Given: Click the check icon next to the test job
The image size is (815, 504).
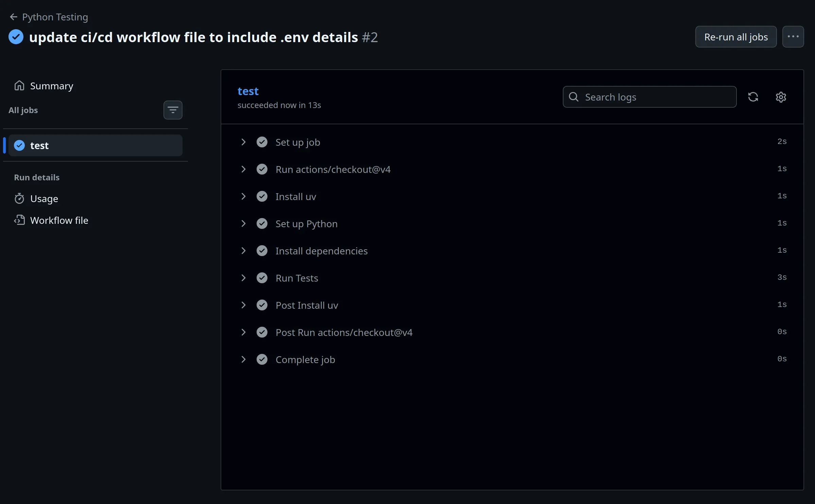Looking at the screenshot, I should tap(19, 145).
